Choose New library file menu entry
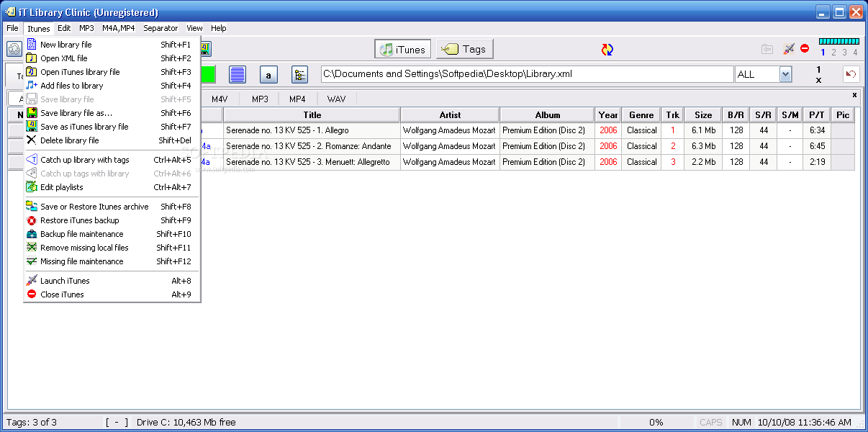 click(112, 45)
